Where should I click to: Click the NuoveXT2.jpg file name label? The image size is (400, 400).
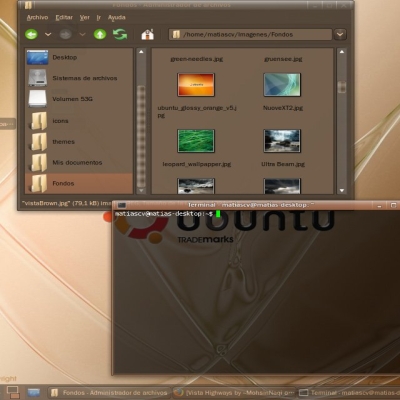click(x=283, y=108)
